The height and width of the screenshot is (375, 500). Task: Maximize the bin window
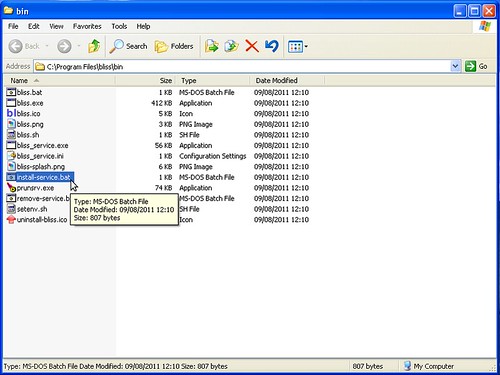(x=474, y=11)
